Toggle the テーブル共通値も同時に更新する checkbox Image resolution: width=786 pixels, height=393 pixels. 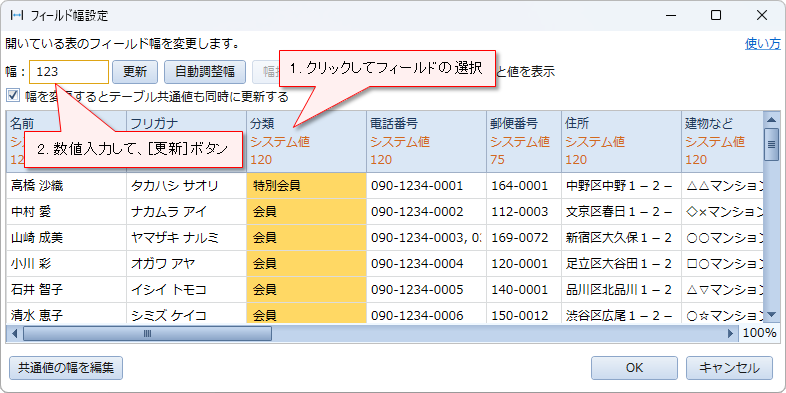[x=13, y=95]
